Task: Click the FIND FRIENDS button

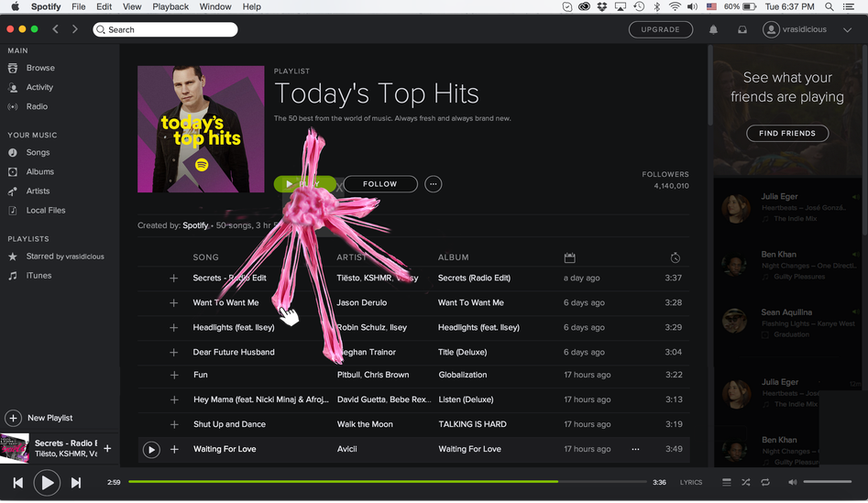Action: 787,134
